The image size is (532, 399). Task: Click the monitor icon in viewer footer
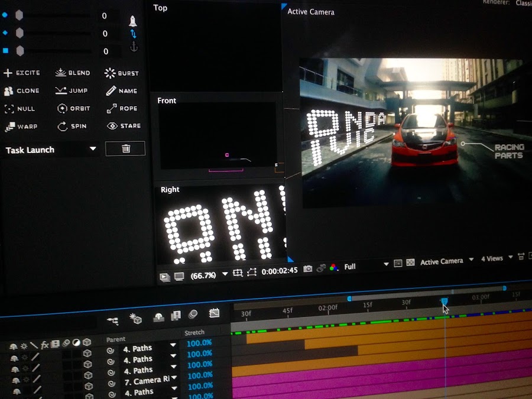pos(179,277)
